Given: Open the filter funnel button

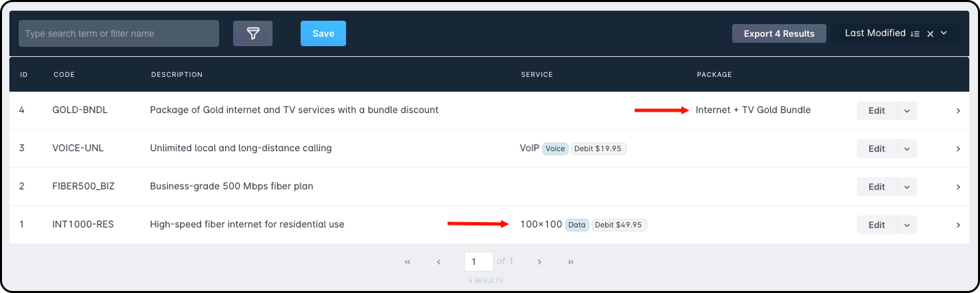Looking at the screenshot, I should (x=253, y=33).
